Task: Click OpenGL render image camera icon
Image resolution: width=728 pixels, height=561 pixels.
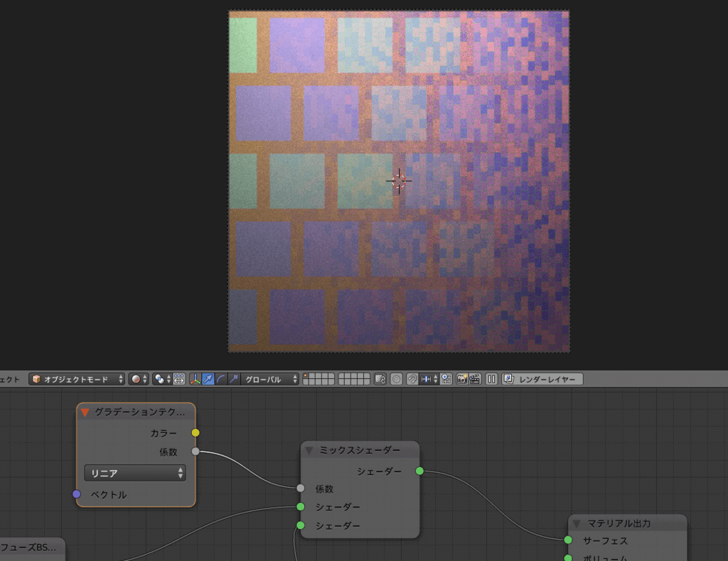Action: (x=462, y=380)
